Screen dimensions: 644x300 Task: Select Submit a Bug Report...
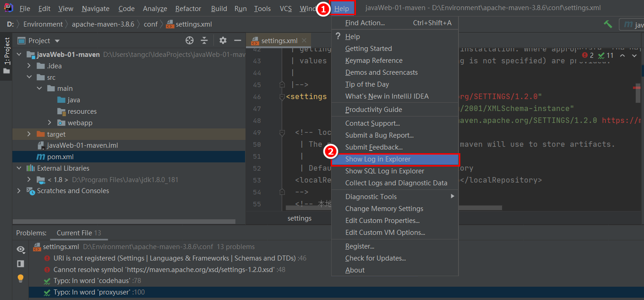point(395,135)
